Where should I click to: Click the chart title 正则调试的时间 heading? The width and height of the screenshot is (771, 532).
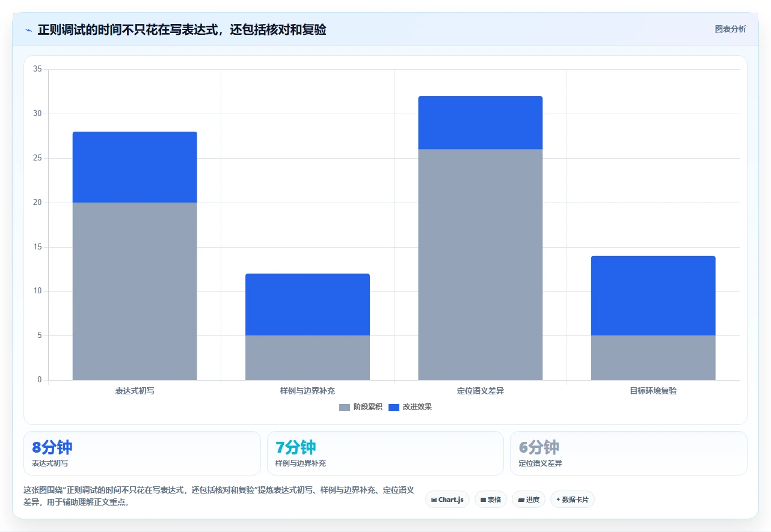click(182, 29)
